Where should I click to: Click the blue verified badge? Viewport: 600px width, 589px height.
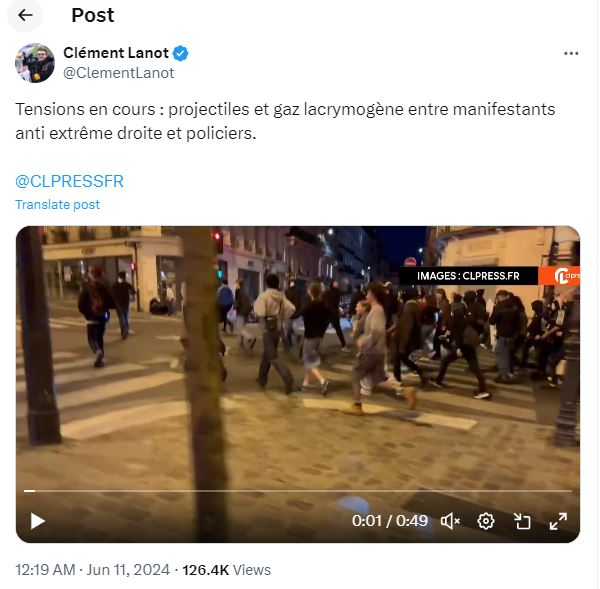point(181,53)
